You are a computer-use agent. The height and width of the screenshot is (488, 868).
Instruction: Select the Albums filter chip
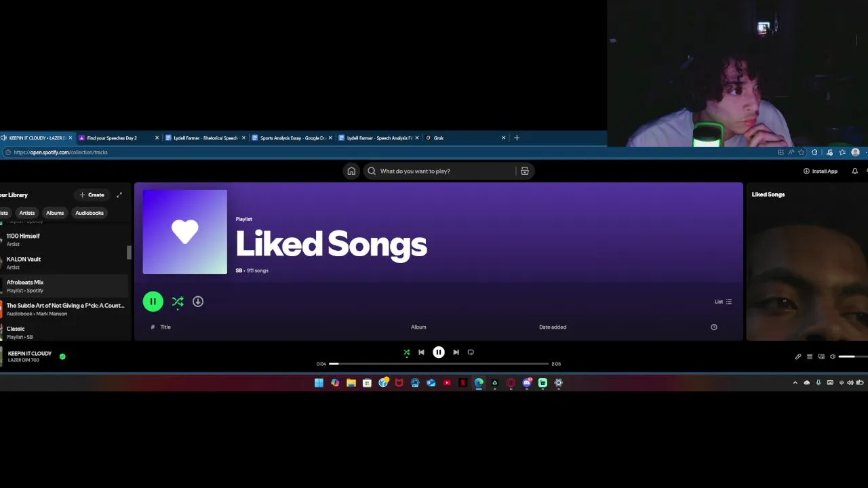pyautogui.click(x=55, y=213)
